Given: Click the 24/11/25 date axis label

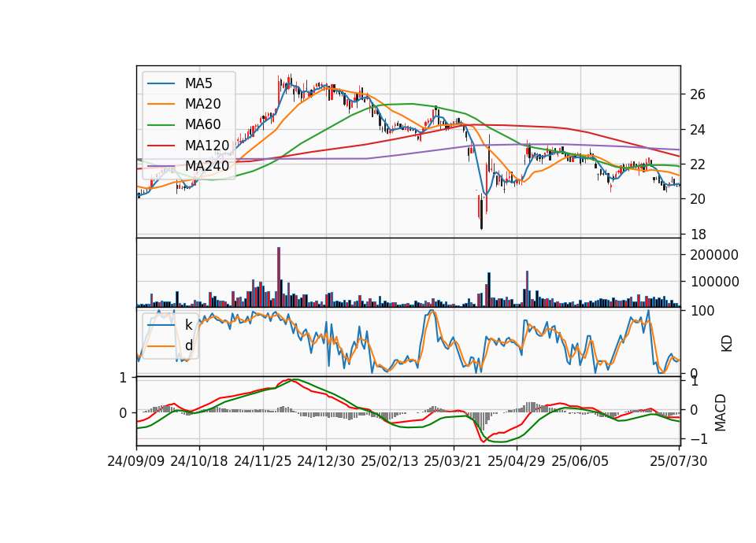Looking at the screenshot, I should [x=263, y=461].
